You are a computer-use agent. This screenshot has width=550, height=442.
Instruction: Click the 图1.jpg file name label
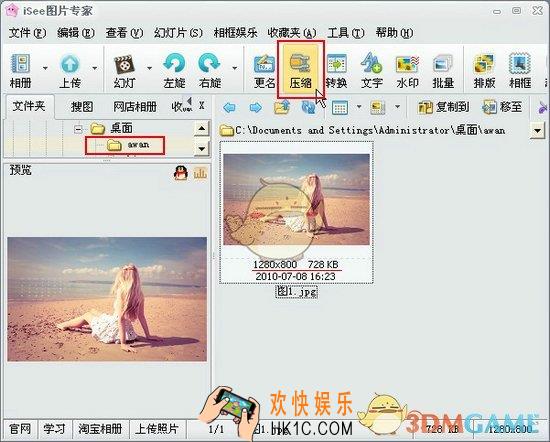tap(296, 292)
